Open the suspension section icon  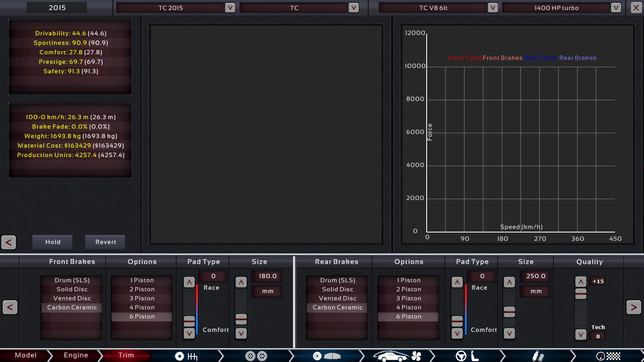538,356
